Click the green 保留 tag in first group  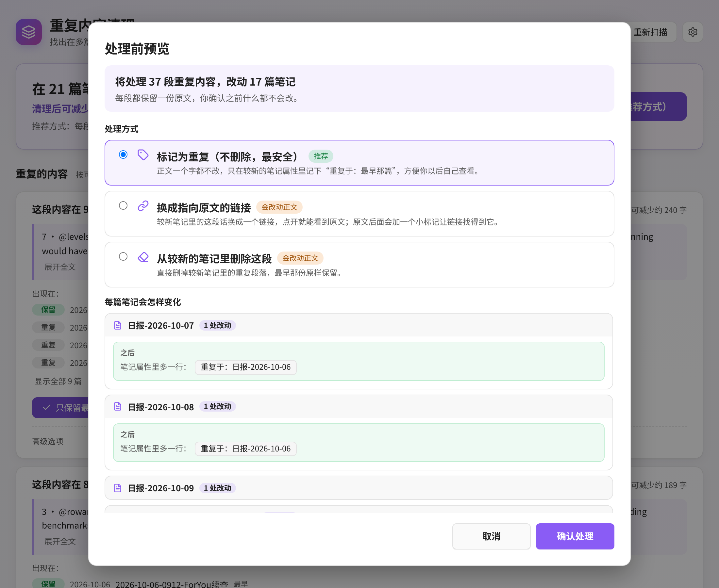48,310
